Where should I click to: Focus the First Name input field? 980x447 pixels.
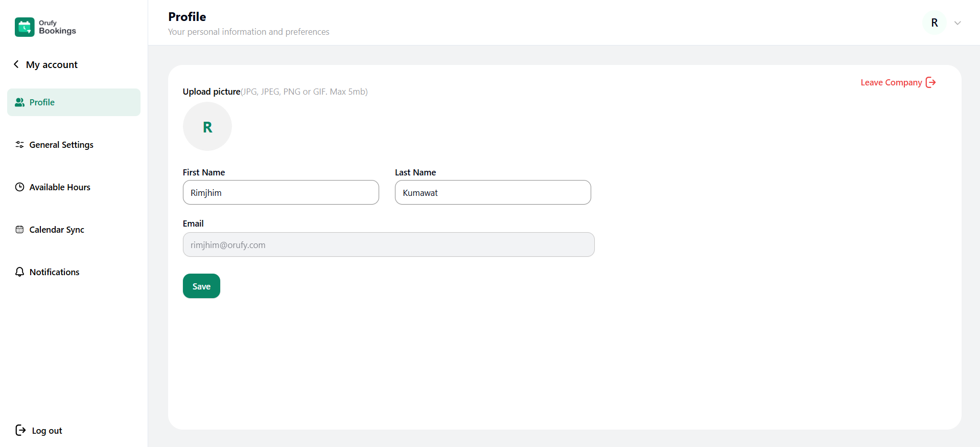pos(281,193)
